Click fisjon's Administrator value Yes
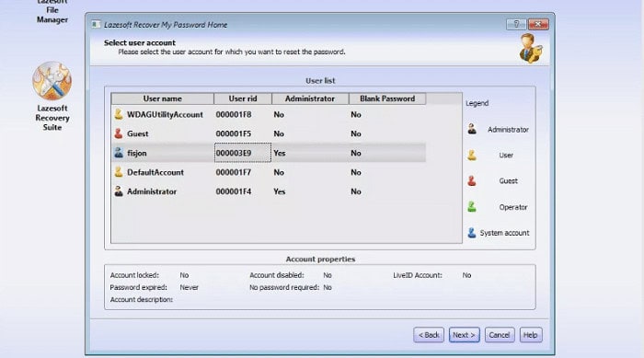Screen dimensions: 644x358 (280, 153)
